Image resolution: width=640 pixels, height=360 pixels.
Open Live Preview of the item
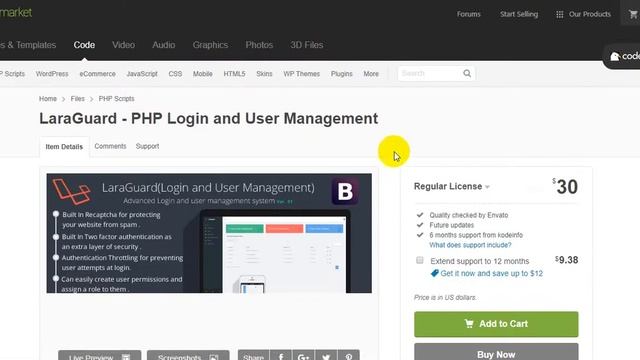(100, 355)
